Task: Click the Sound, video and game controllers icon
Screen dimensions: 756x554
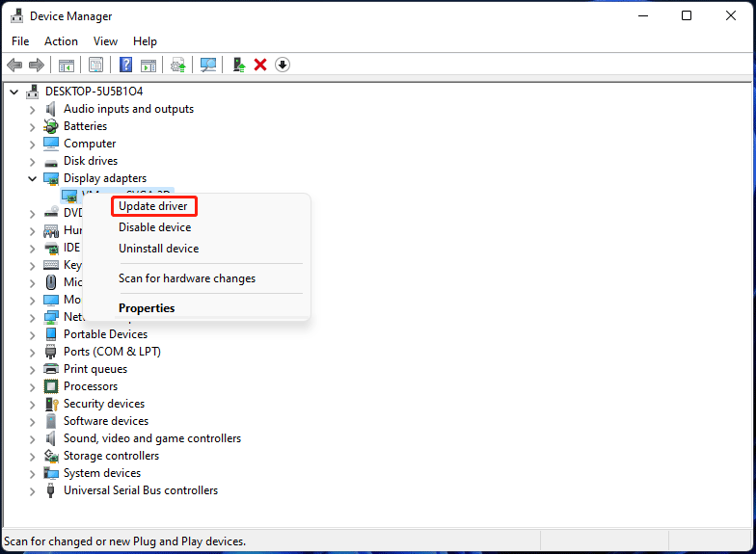Action: click(50, 438)
